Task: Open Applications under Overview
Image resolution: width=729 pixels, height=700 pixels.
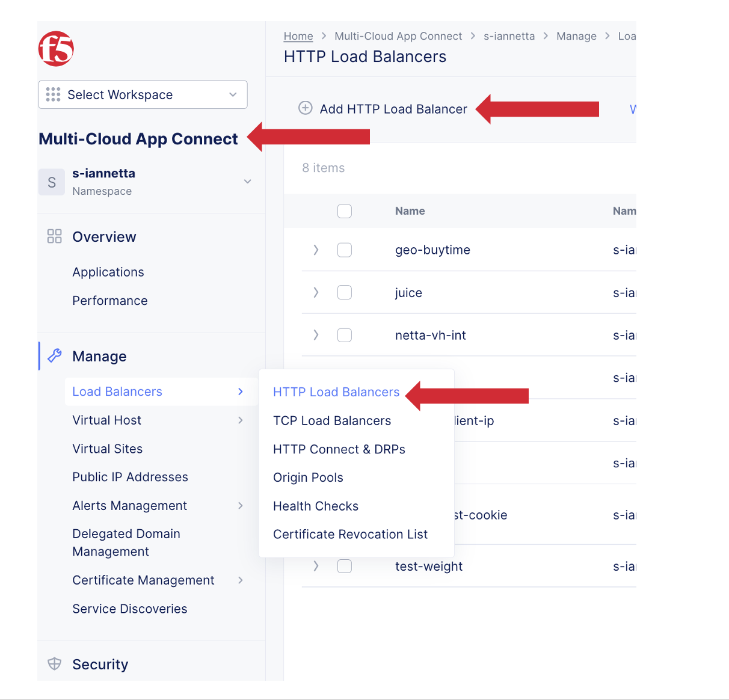Action: [x=108, y=272]
